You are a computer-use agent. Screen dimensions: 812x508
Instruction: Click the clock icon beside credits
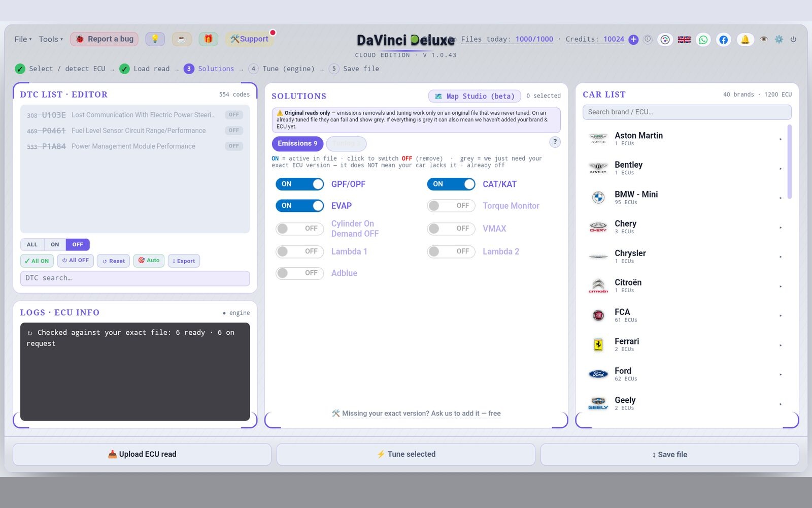tap(648, 39)
